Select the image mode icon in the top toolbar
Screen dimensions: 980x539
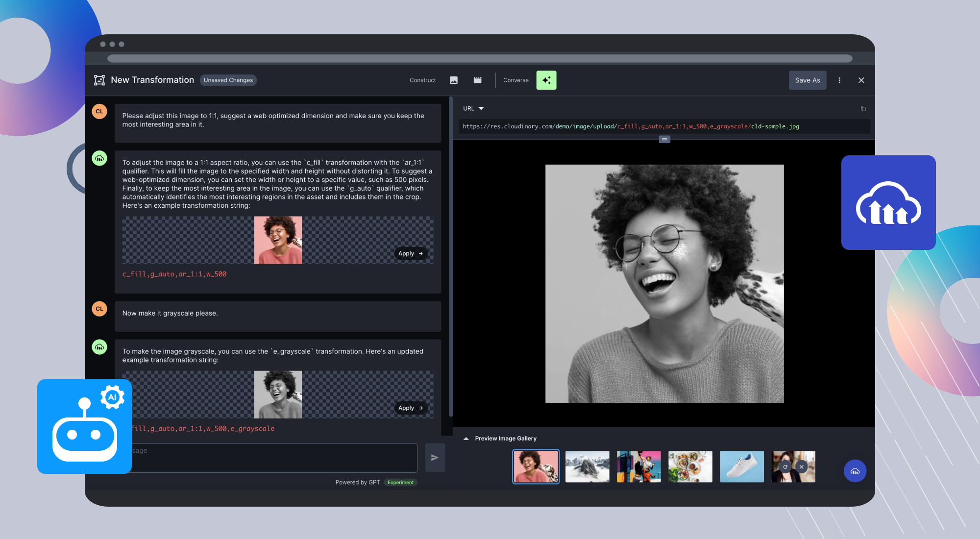coord(454,80)
